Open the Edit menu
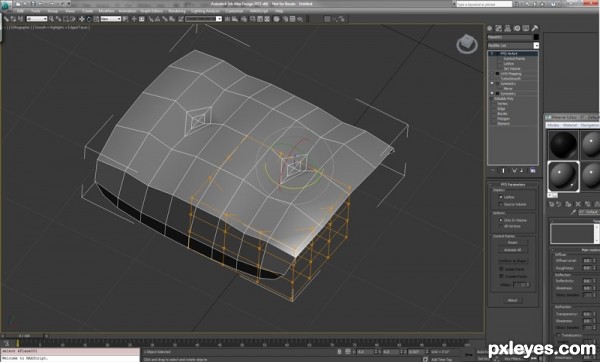The image size is (600, 362). tap(20, 11)
